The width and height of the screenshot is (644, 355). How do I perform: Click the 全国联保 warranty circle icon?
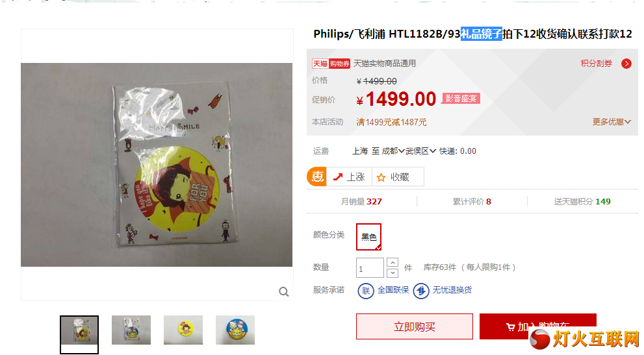point(365,291)
